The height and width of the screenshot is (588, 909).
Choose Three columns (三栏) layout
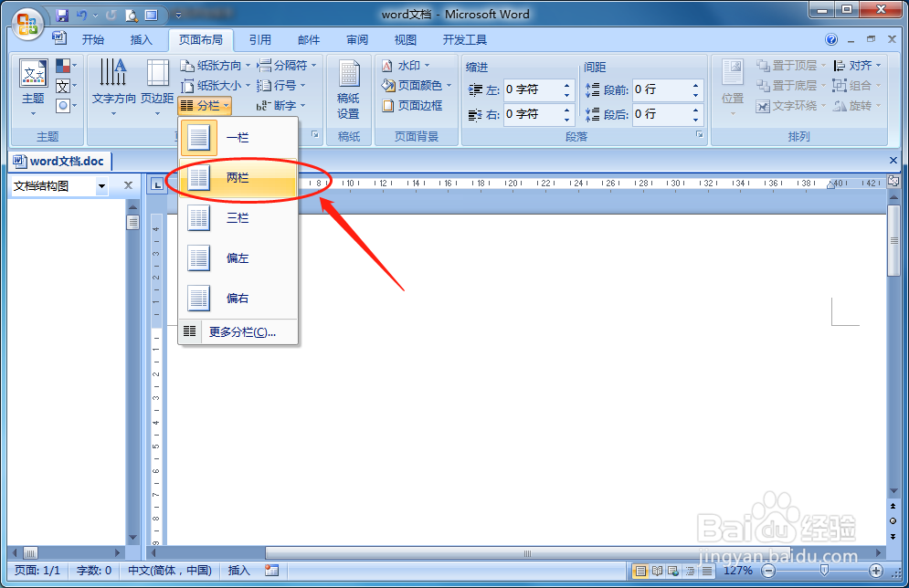[238, 218]
